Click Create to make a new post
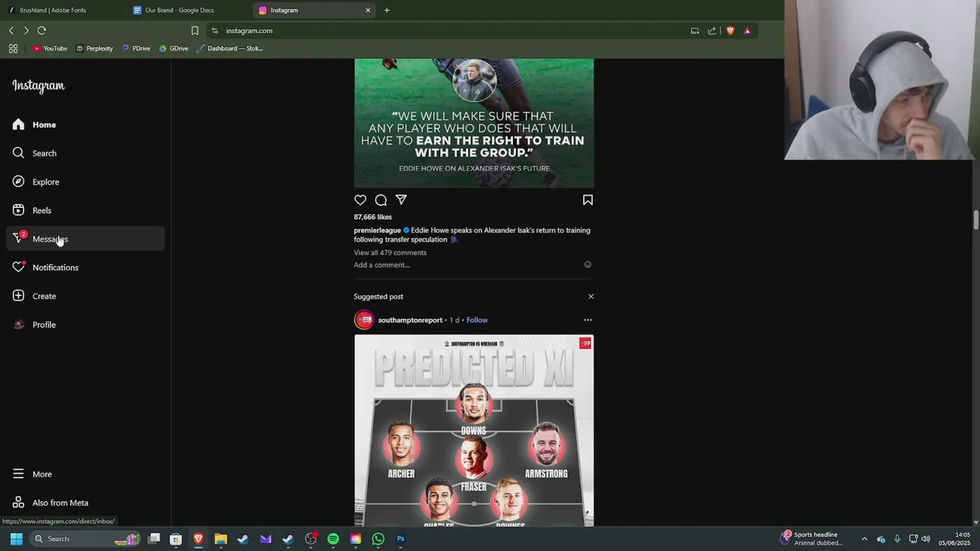Viewport: 980px width, 551px height. 86,296
